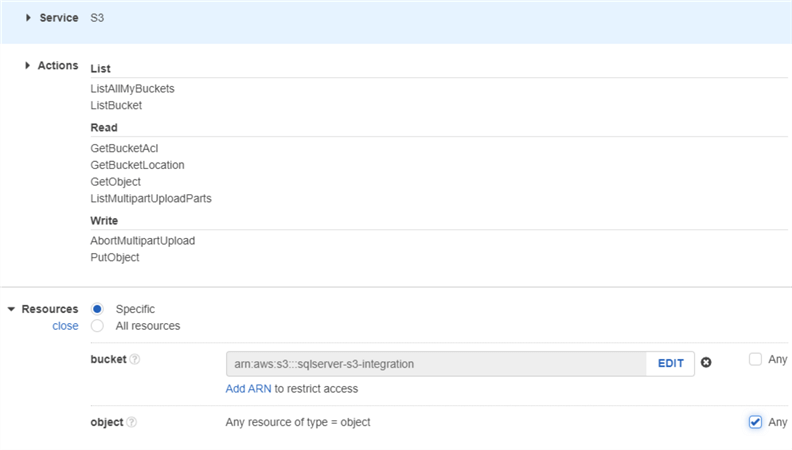Click the bucket ARN text field
The width and height of the screenshot is (792, 450).
click(x=436, y=363)
